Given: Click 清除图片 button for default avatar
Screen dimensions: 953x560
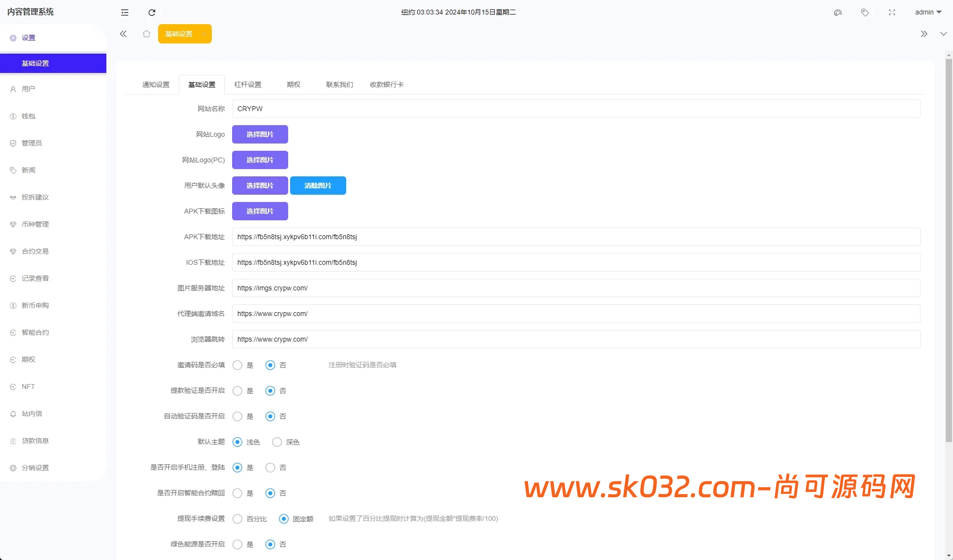Looking at the screenshot, I should click(318, 186).
